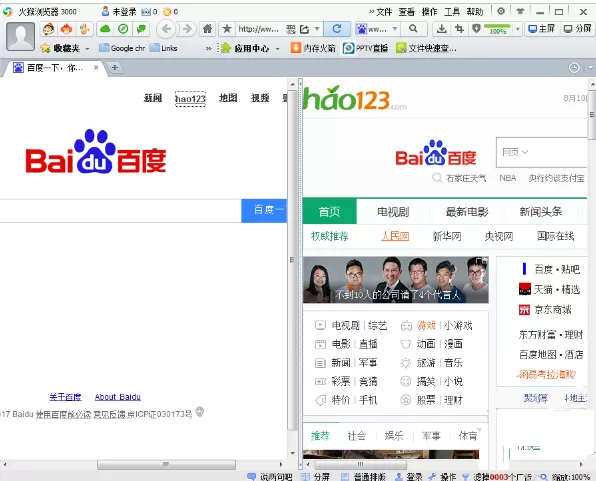Click the green cloud icon

coord(105,29)
